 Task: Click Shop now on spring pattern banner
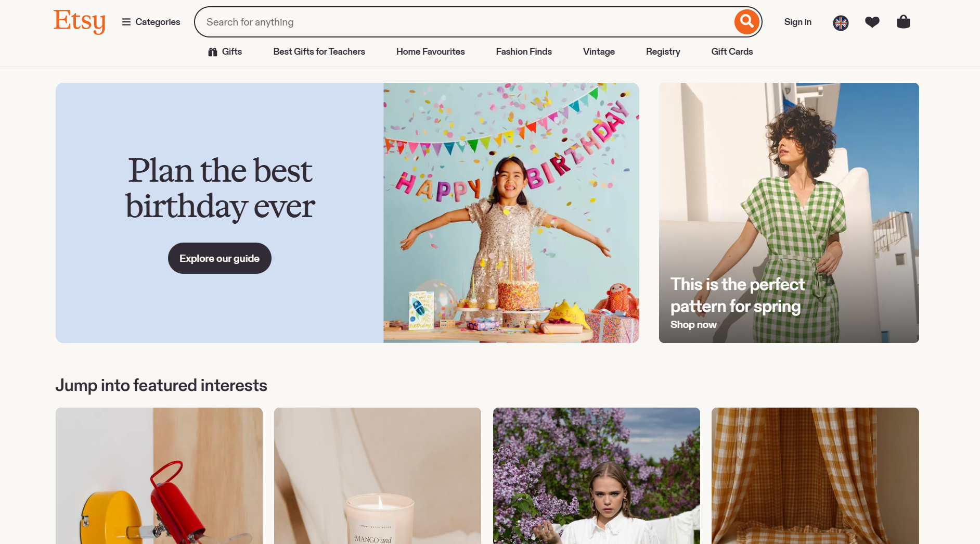click(x=693, y=324)
